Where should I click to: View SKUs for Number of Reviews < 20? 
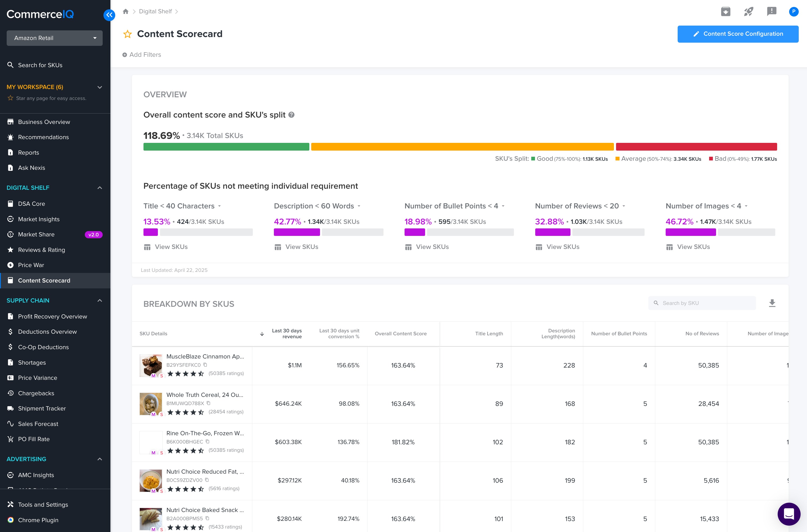click(x=557, y=247)
